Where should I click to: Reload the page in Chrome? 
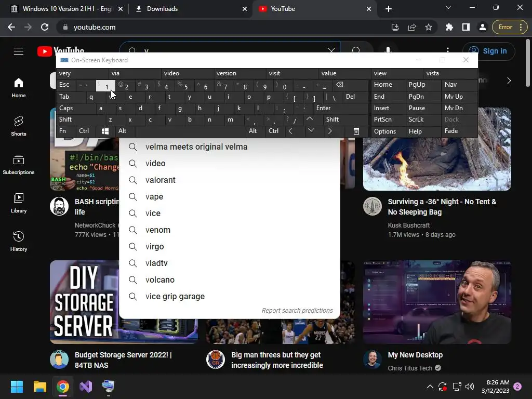[x=45, y=27]
